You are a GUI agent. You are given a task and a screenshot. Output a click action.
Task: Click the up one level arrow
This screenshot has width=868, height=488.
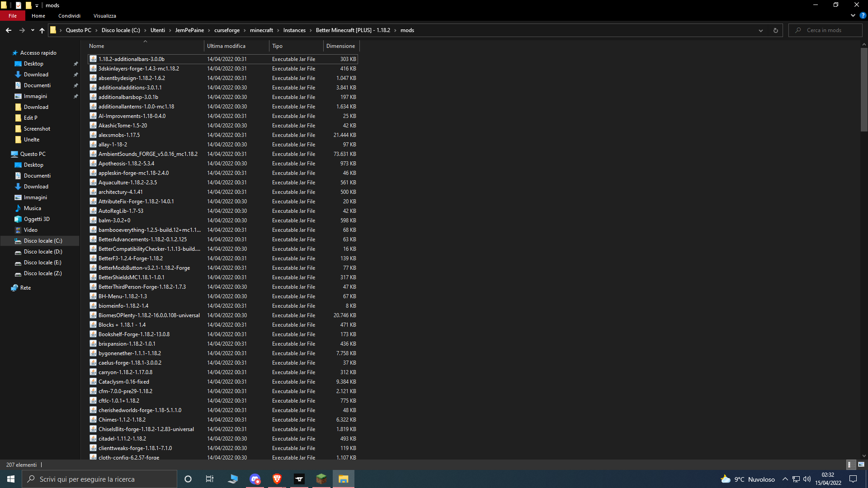point(42,30)
